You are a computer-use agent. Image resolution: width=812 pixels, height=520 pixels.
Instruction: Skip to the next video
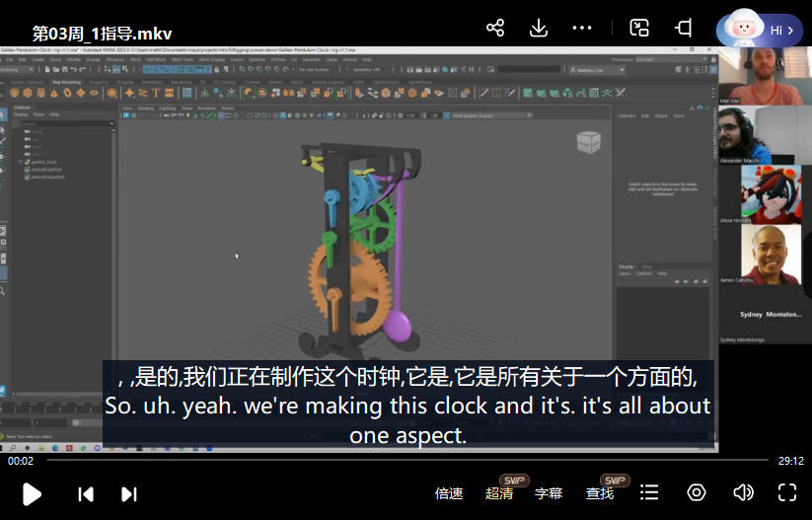pos(128,493)
